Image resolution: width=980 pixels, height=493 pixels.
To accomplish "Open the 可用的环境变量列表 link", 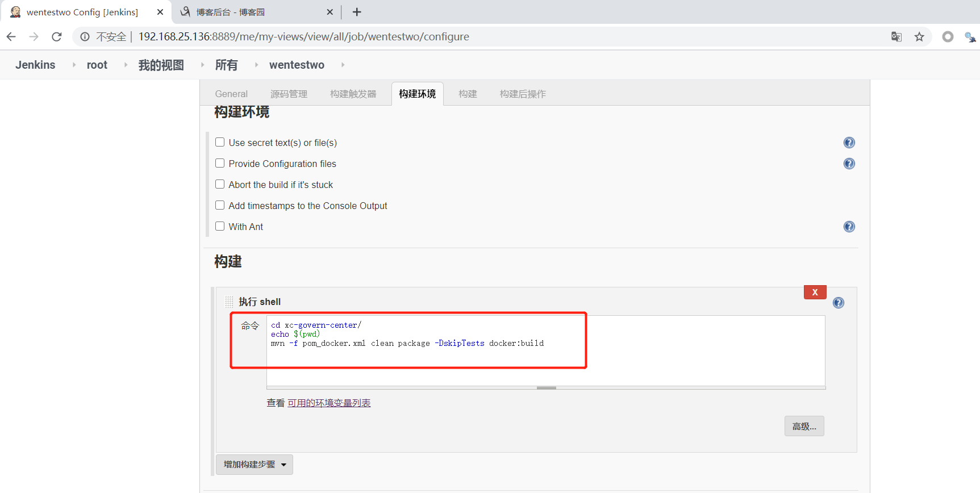I will (x=329, y=403).
